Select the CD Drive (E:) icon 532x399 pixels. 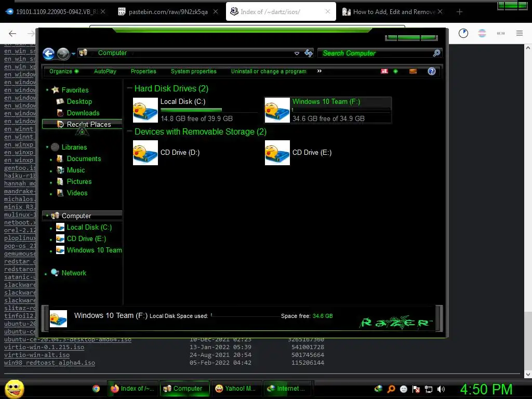tap(277, 153)
